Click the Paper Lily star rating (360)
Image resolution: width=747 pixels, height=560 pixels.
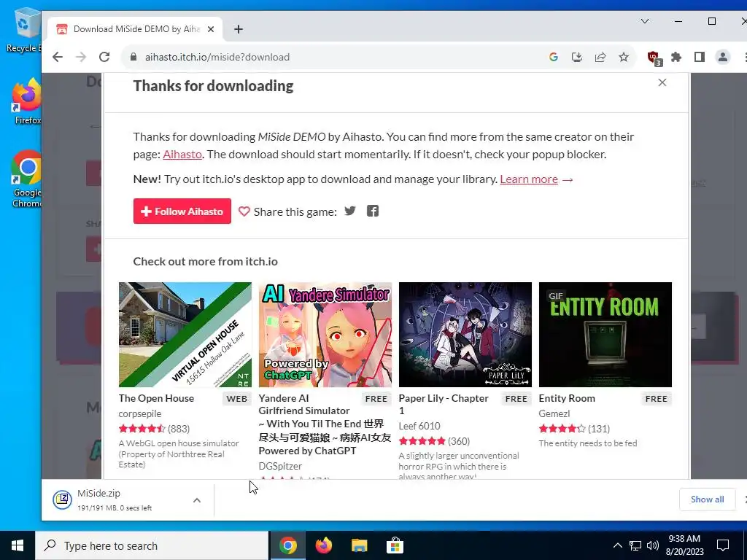434,441
